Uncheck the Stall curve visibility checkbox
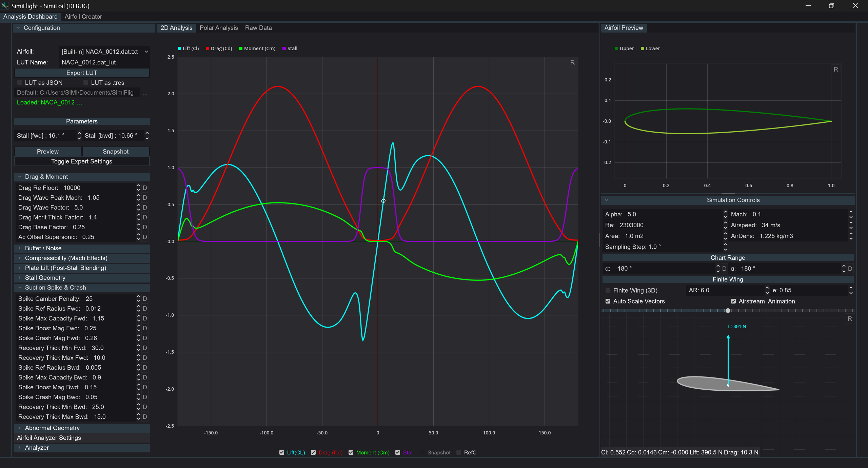This screenshot has width=868, height=468. (x=398, y=452)
